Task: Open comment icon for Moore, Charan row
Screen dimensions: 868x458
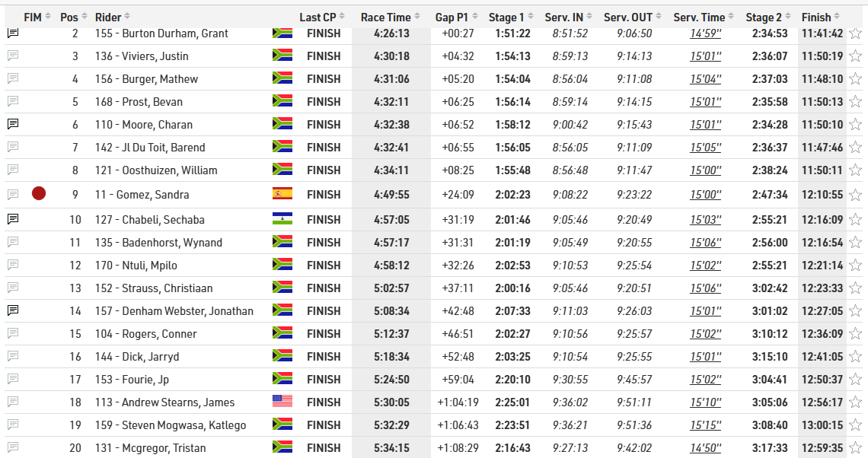Action: click(13, 124)
